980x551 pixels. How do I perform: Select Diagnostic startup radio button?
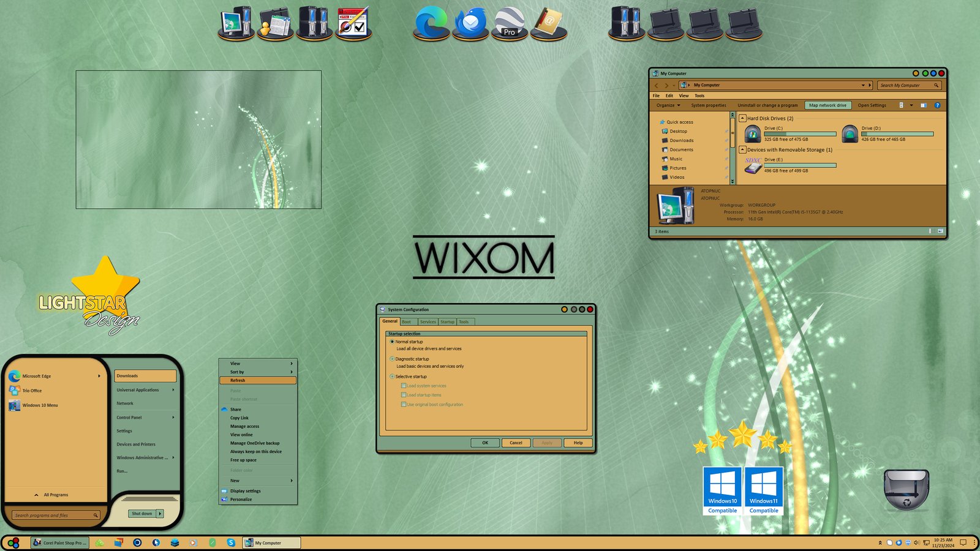pos(392,359)
